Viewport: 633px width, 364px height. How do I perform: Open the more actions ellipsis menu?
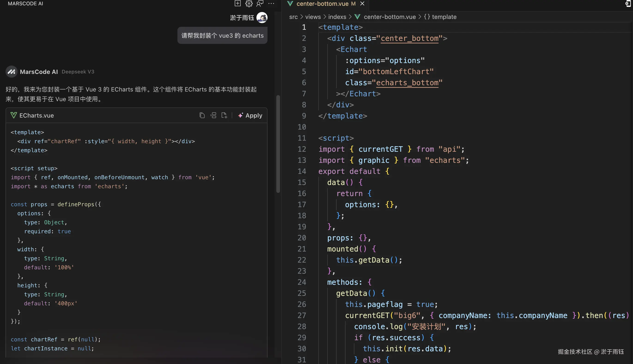(x=271, y=3)
